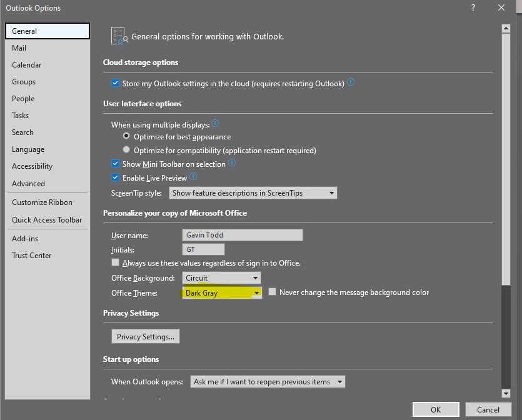
Task: Open Calendar options category
Action: 48,65
